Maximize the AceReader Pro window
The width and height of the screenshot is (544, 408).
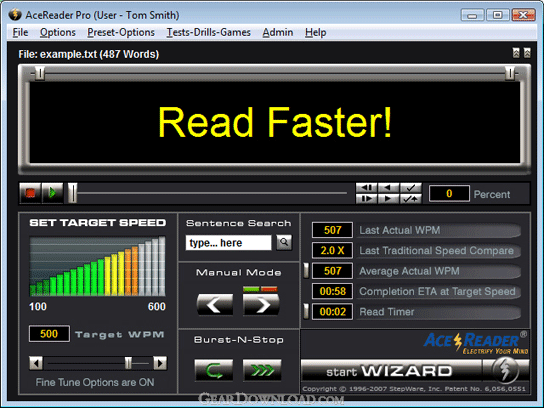[x=498, y=15]
